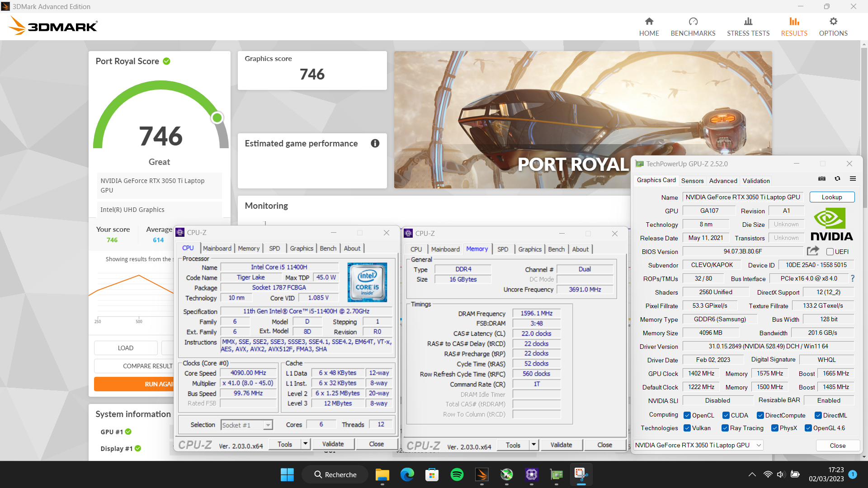Toggle the OpenGL 4.6 checkbox
The image size is (868, 488).
pyautogui.click(x=808, y=428)
